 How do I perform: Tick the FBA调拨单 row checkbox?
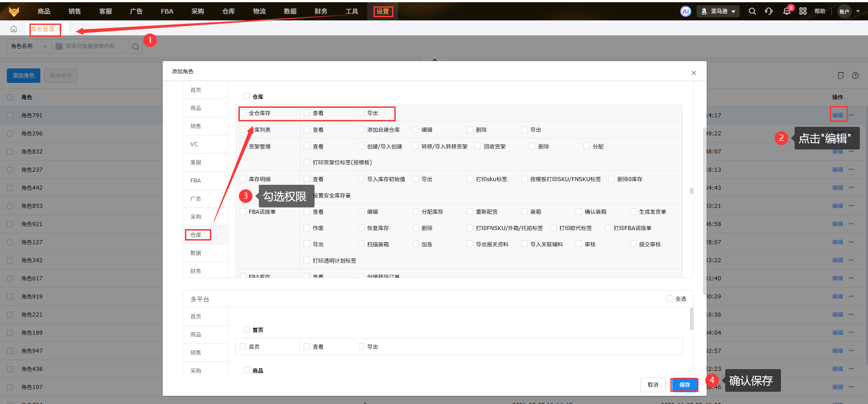(243, 212)
